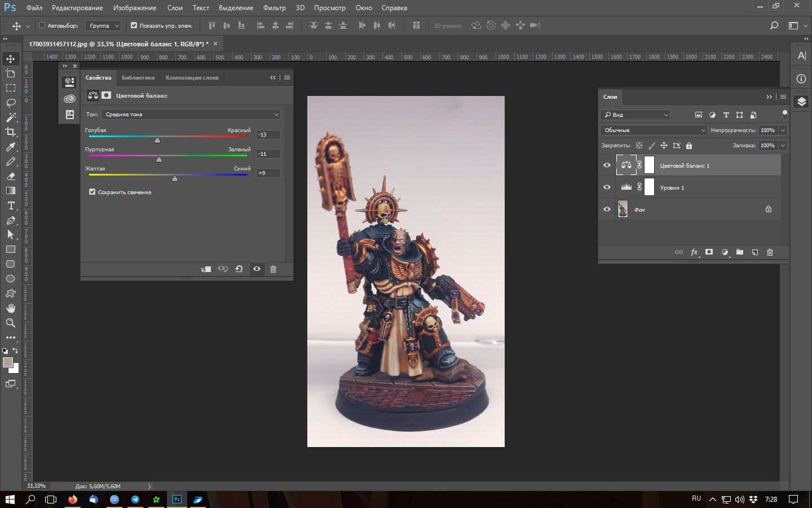Select the Horizontal Type tool
The height and width of the screenshot is (508, 812).
[x=11, y=205]
